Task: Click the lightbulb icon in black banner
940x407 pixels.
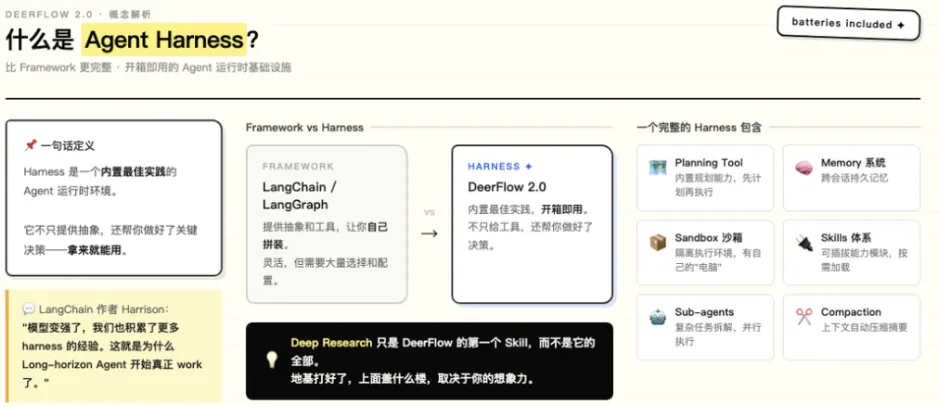Action: pos(272,360)
